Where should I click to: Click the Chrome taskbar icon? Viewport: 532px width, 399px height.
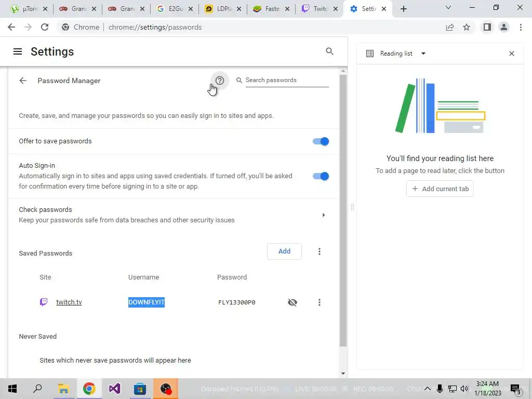tap(89, 389)
